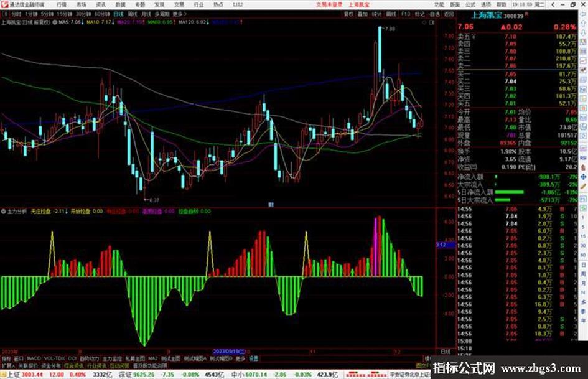Expand the 卖五 order book depth arrow
Viewport: 588px width, 379px height.
point(474,37)
